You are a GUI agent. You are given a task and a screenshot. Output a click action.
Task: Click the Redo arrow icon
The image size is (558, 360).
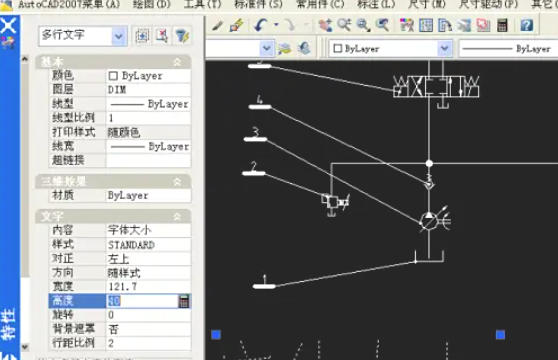(290, 25)
